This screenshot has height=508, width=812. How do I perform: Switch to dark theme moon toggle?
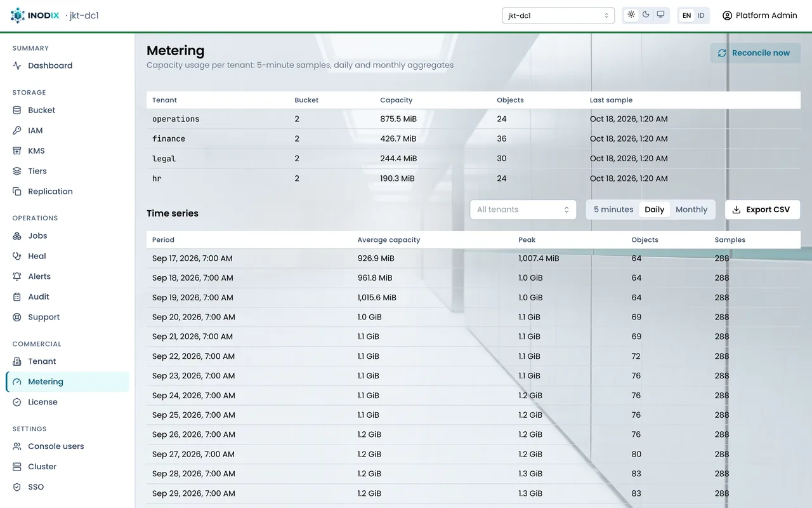(646, 15)
